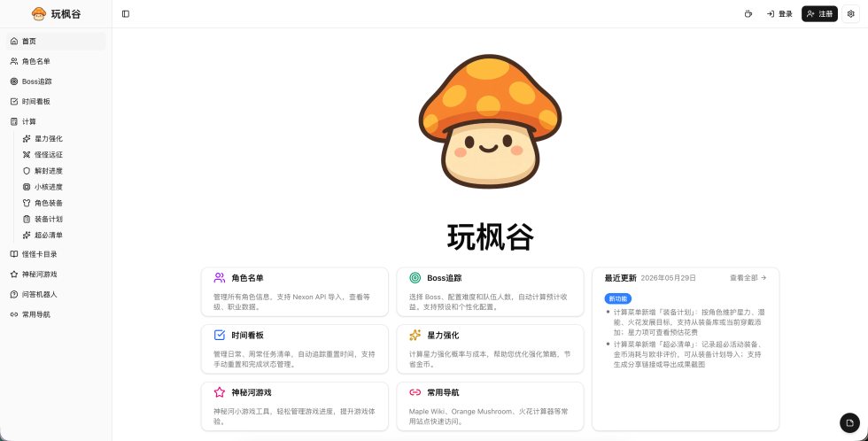Open 小核进度 sidebar sub-item
Viewport: 868px width, 441px height.
click(x=62, y=187)
